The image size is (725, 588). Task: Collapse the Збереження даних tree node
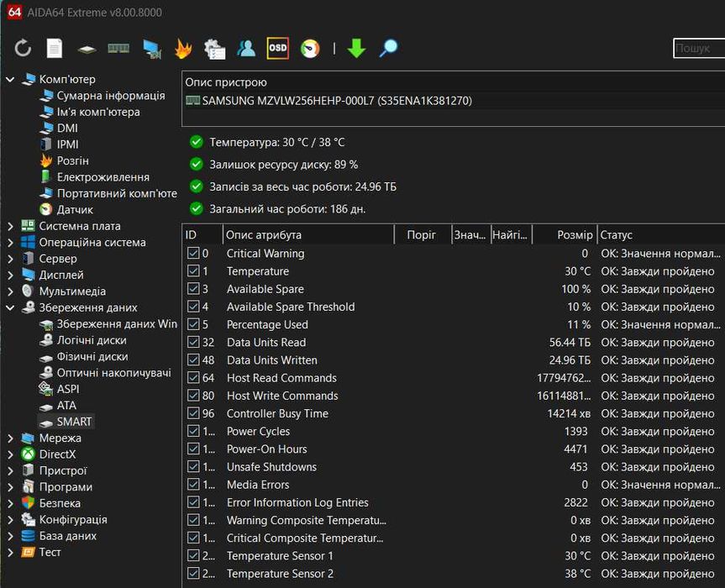10,307
